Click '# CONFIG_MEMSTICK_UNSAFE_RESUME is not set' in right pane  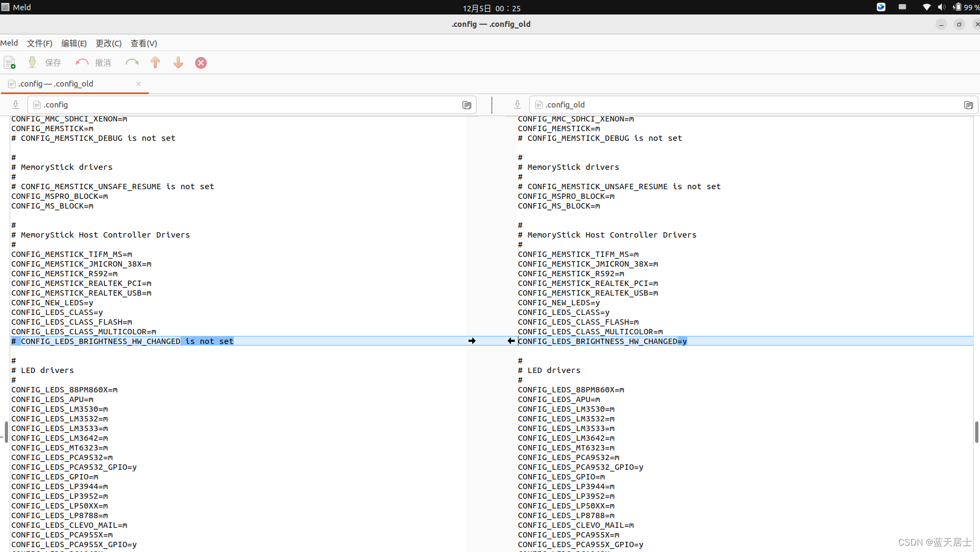(x=619, y=187)
